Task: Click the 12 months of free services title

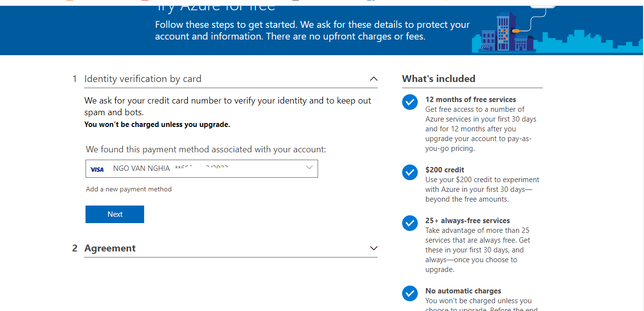Action: coord(471,100)
